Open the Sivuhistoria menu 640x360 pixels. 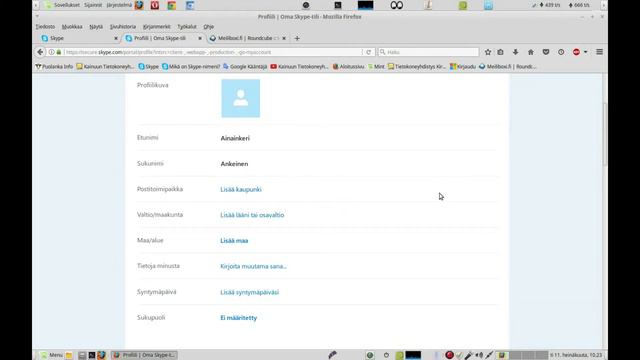tap(122, 27)
